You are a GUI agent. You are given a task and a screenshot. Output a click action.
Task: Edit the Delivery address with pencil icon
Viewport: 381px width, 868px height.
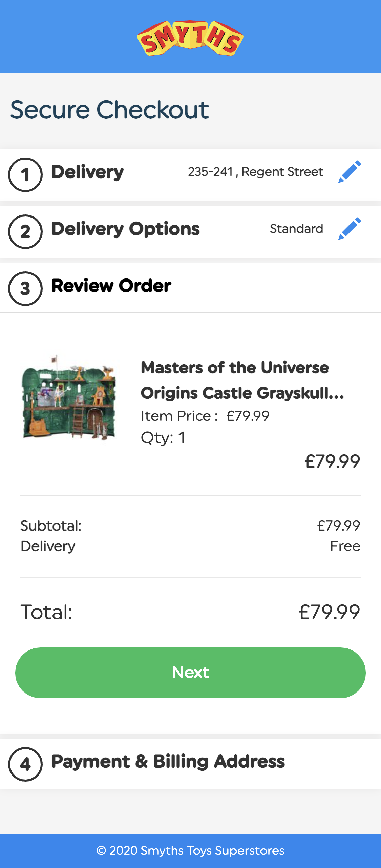(350, 172)
